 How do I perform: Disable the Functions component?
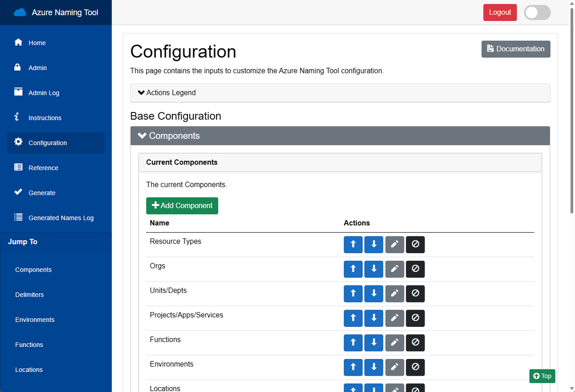point(415,343)
